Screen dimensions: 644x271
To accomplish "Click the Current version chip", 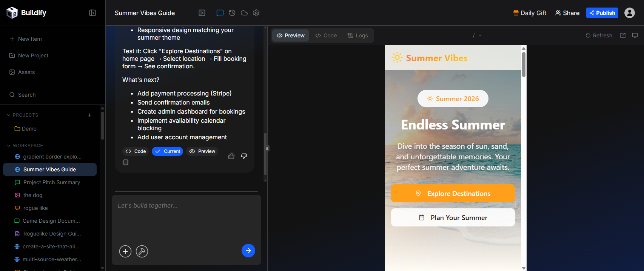I will [168, 151].
